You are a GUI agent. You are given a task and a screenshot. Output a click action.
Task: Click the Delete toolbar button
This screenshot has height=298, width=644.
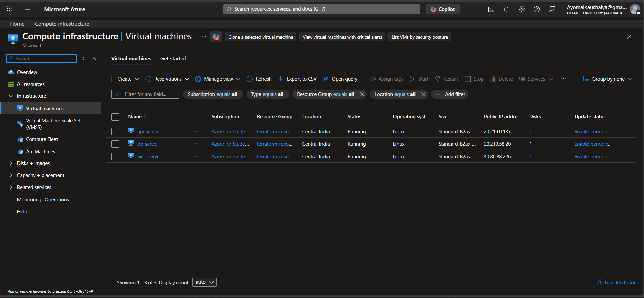[501, 79]
